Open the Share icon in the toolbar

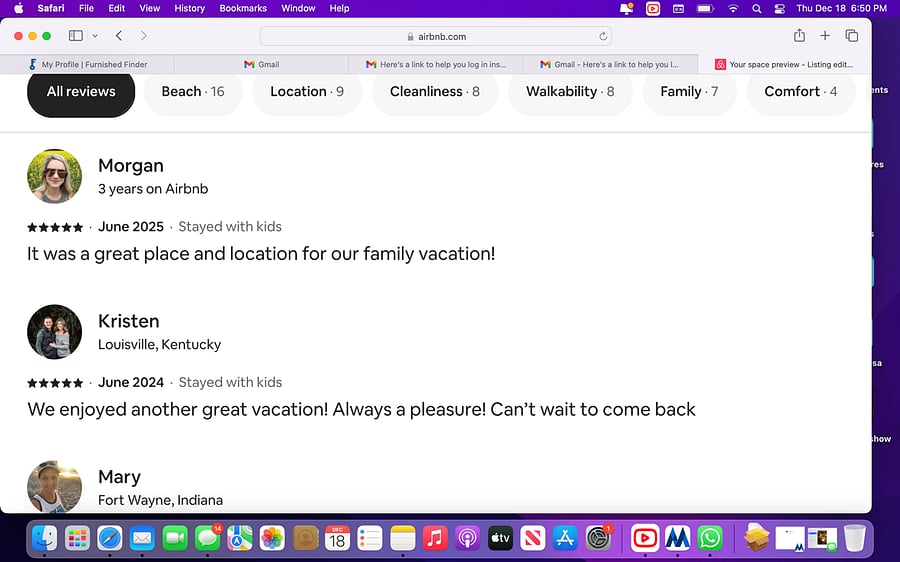799,36
